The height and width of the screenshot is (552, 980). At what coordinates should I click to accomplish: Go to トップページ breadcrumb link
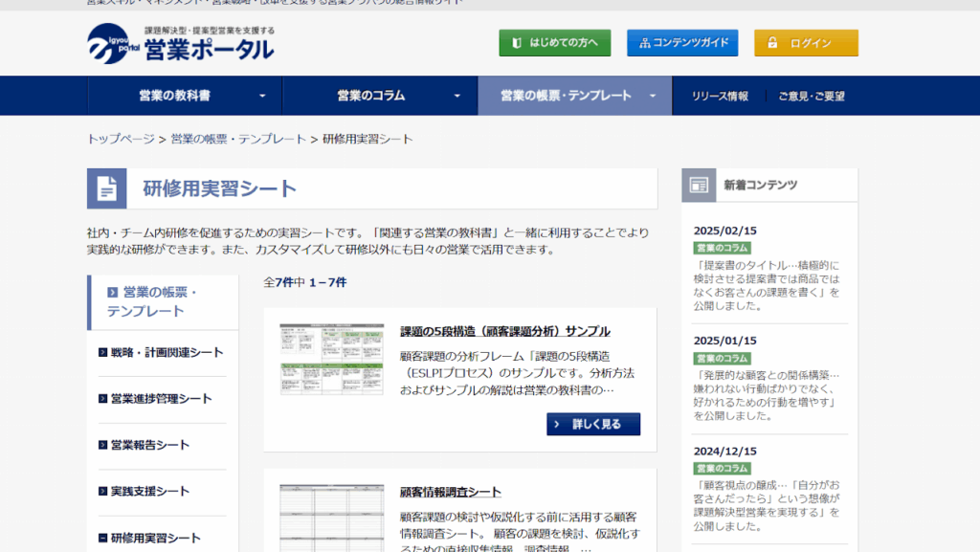(121, 139)
